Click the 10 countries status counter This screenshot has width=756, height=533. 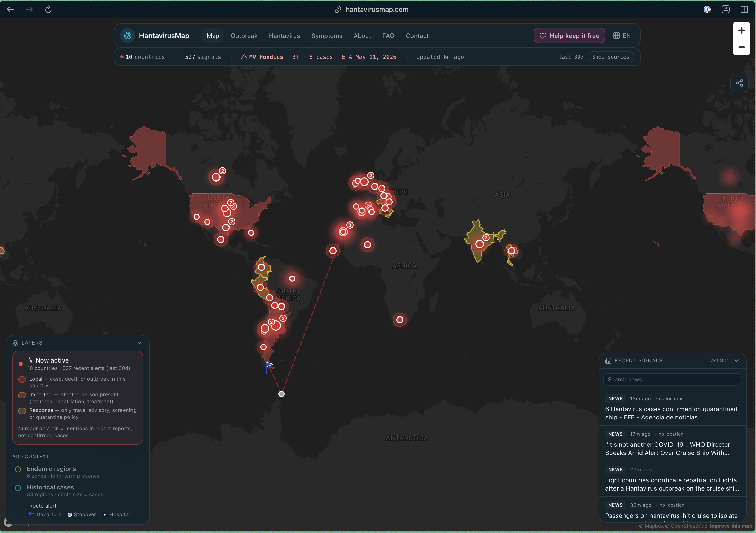point(143,57)
